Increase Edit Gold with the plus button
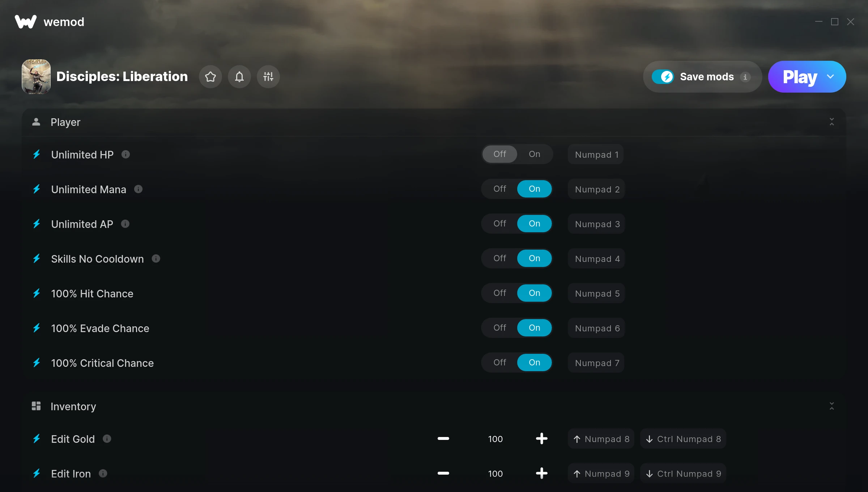Viewport: 868px width, 492px height. [541, 439]
